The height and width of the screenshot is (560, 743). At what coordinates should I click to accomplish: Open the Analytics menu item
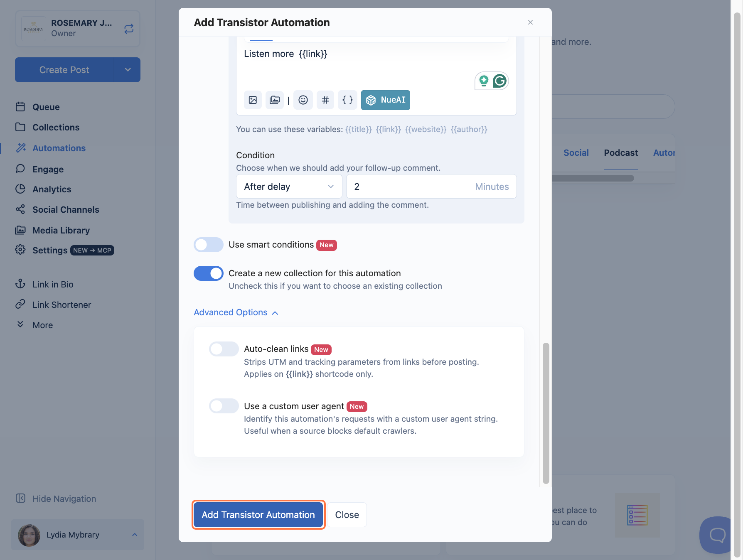tap(52, 189)
